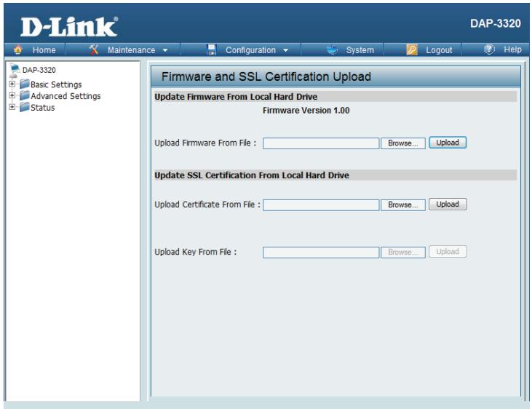Click the DAP-3320 model text in header

click(x=496, y=23)
